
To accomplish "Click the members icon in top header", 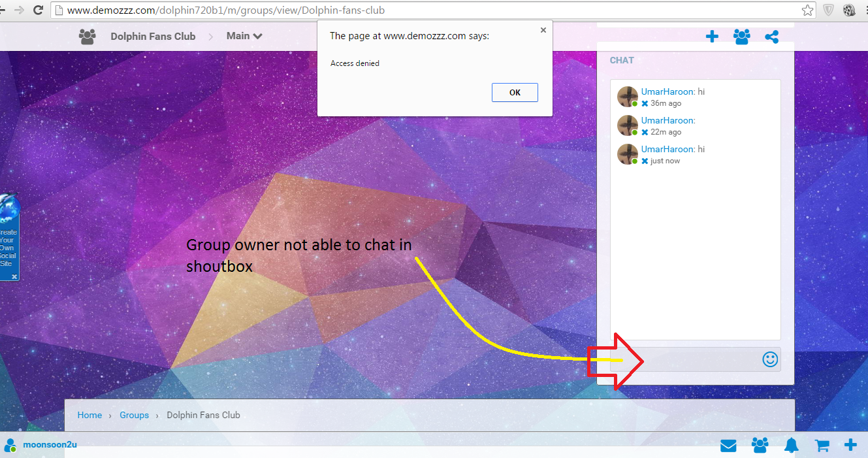I will (742, 37).
